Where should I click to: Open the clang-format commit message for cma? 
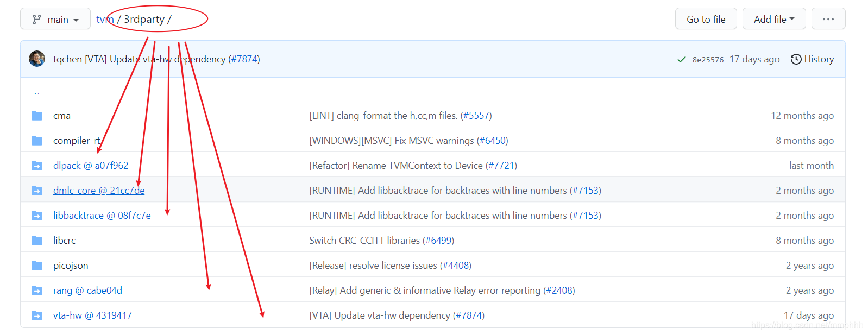[383, 116]
